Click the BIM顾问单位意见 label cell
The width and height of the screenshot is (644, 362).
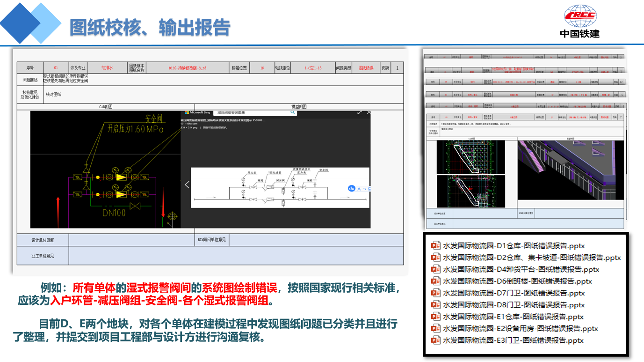tap(212, 240)
